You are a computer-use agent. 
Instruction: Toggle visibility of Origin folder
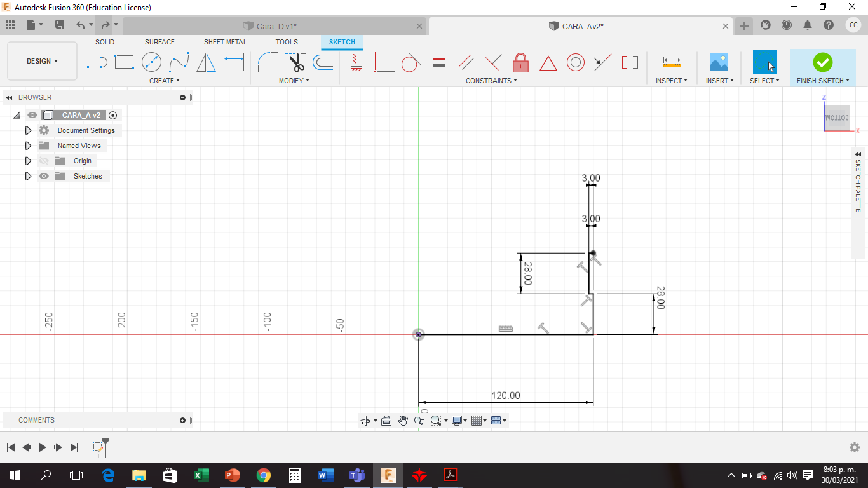click(x=44, y=161)
